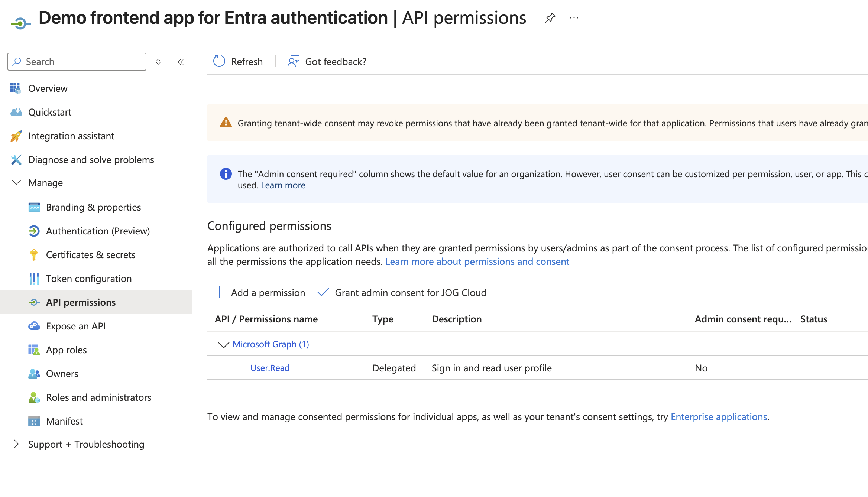The width and height of the screenshot is (868, 497).
Task: Click the Branding & properties icon
Action: [34, 207]
